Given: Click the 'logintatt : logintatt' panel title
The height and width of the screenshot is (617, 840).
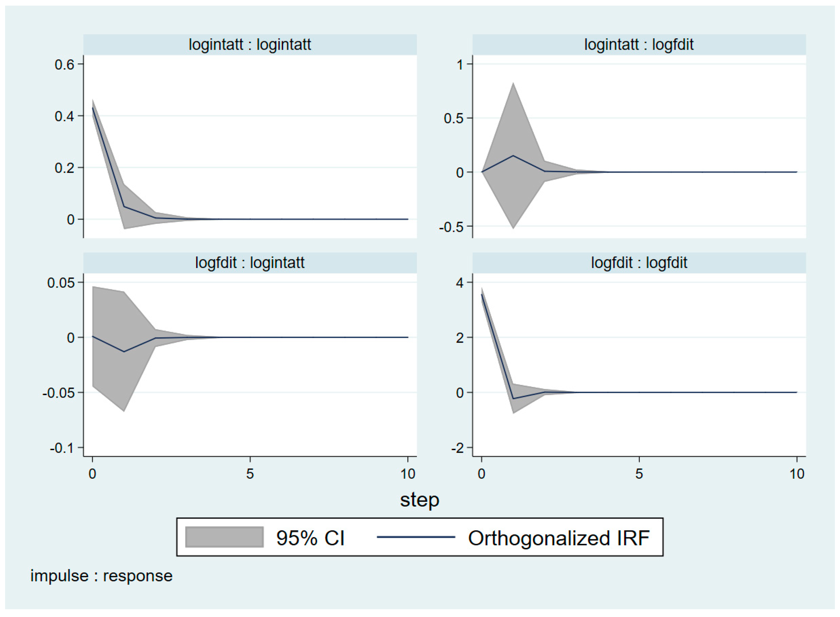Looking at the screenshot, I should (x=250, y=44).
